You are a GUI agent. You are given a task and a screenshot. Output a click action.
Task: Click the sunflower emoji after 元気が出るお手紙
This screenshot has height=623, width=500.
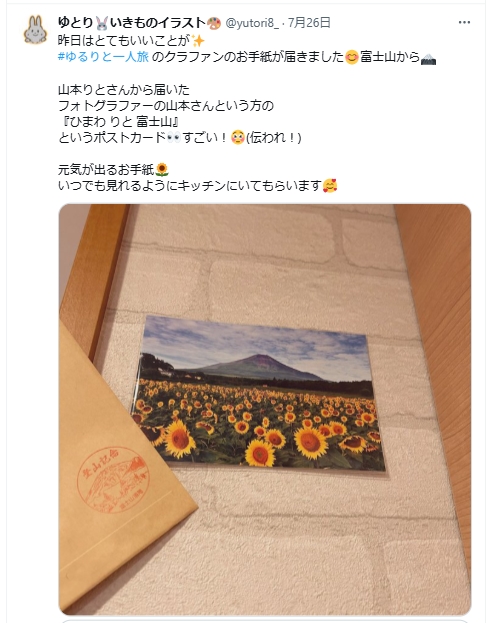(162, 170)
